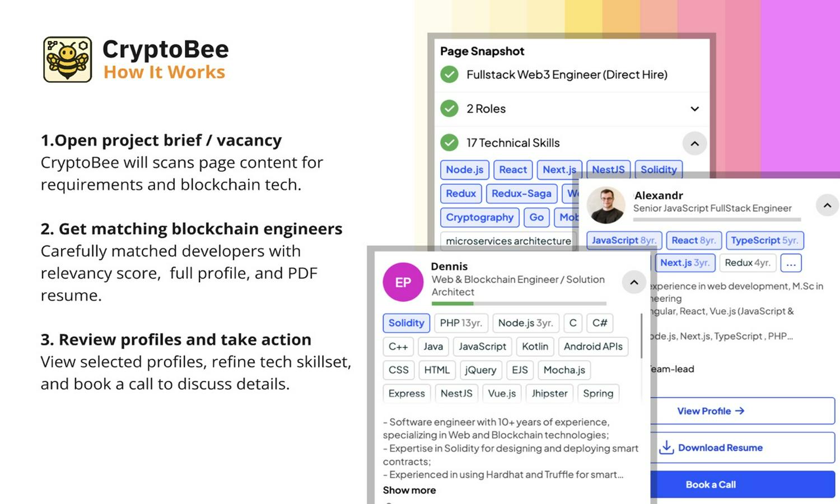
Task: Expand the 2 Roles section chevron
Action: click(x=694, y=109)
